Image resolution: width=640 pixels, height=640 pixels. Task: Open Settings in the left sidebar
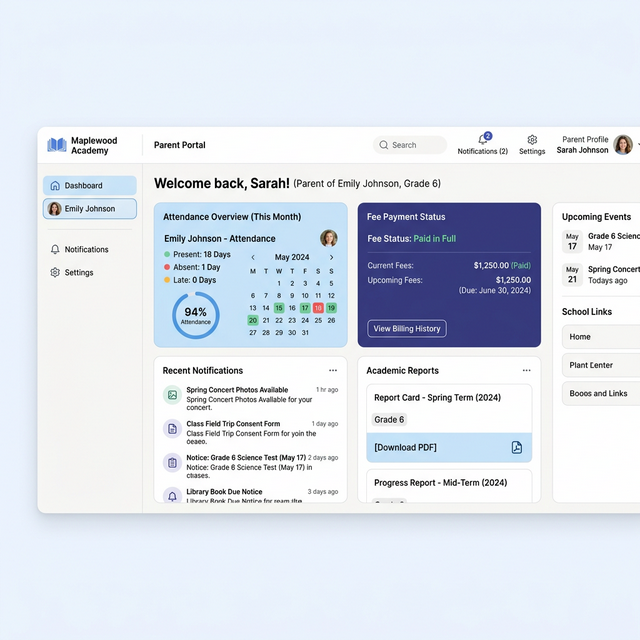72,272
